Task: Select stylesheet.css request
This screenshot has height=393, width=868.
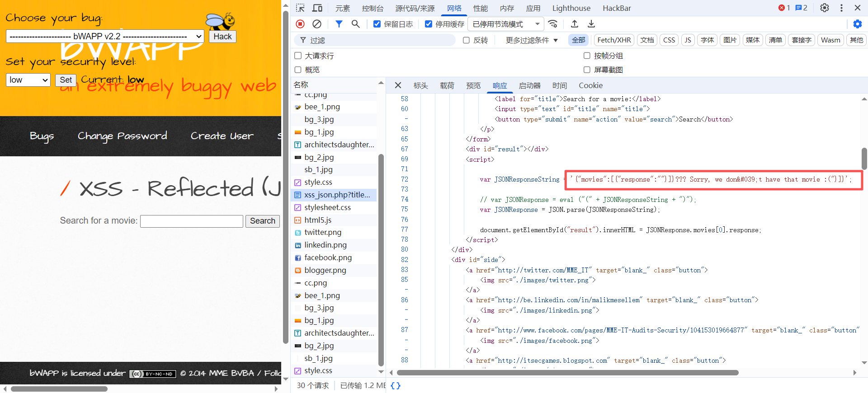Action: point(334,207)
